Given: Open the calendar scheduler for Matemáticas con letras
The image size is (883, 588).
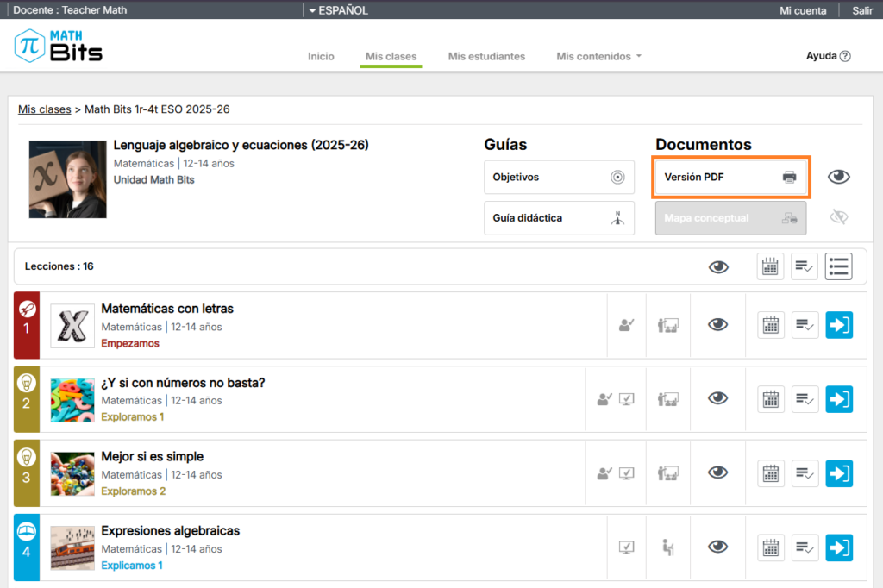Looking at the screenshot, I should (770, 324).
